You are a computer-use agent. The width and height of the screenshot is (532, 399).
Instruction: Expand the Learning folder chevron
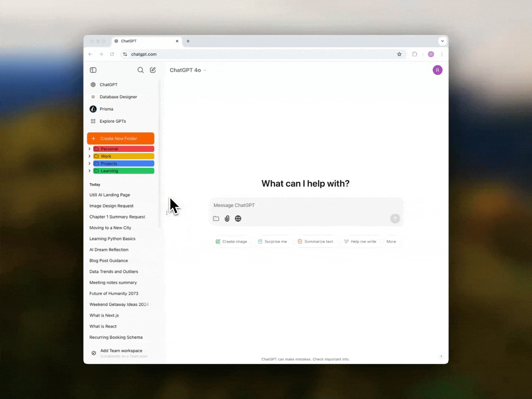89,171
